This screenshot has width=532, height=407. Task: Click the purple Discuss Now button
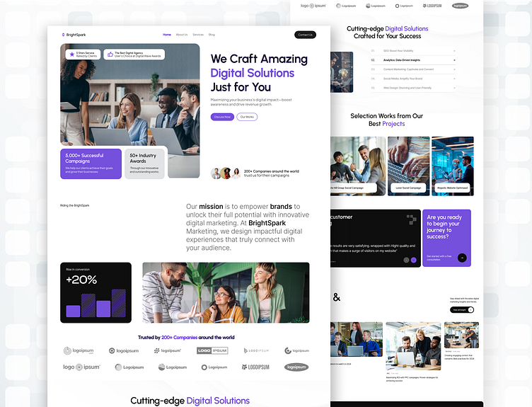click(222, 117)
